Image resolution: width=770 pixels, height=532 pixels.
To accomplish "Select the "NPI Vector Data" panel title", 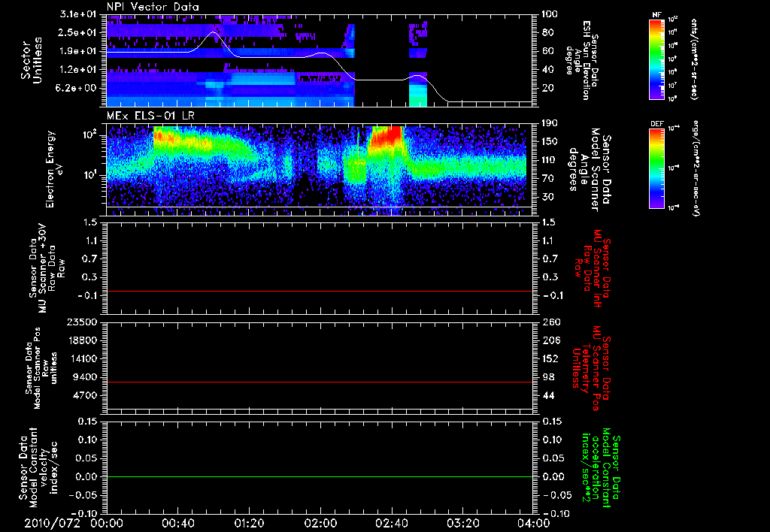I will click(153, 7).
